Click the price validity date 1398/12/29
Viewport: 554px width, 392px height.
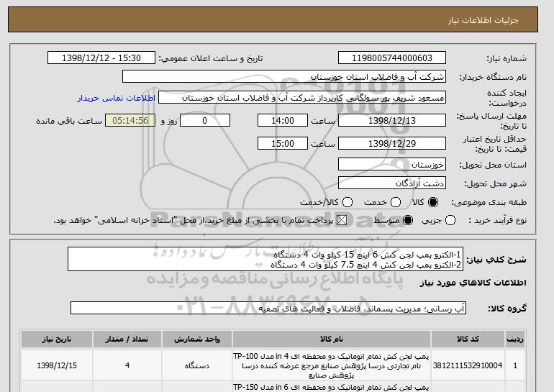[392, 143]
